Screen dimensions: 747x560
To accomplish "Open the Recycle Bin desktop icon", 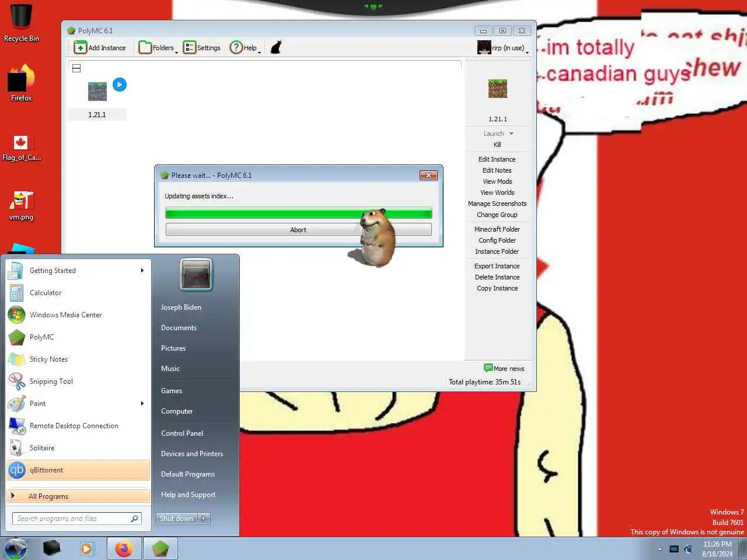I will [22, 24].
